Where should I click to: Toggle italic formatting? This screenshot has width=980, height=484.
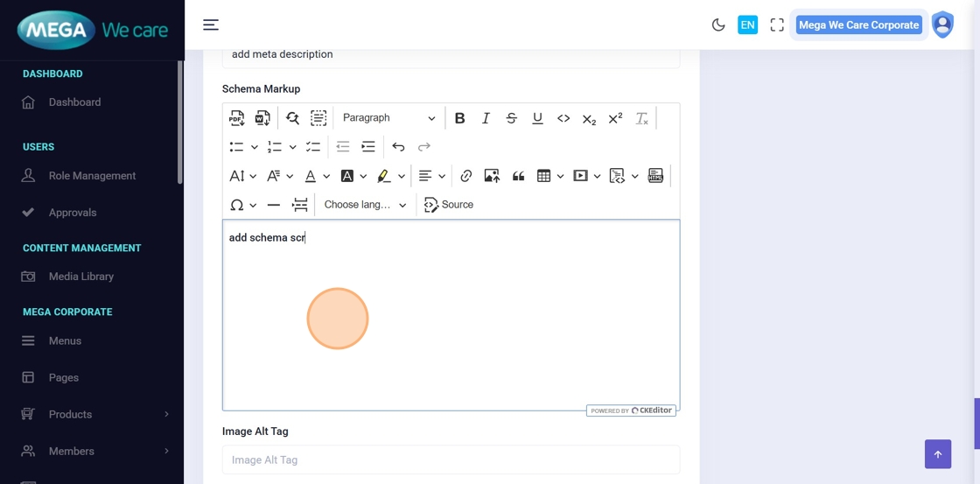[486, 118]
